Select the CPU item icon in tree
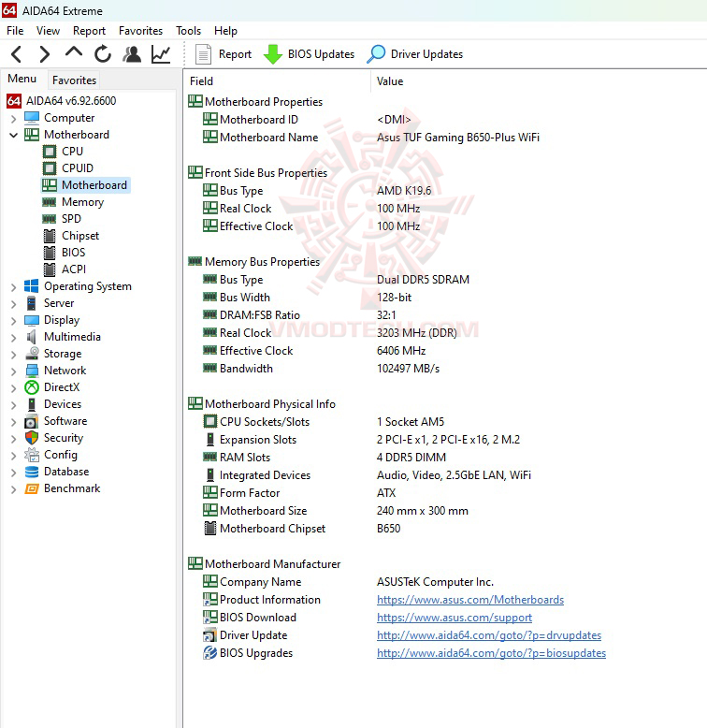The width and height of the screenshot is (707, 728). coord(50,152)
